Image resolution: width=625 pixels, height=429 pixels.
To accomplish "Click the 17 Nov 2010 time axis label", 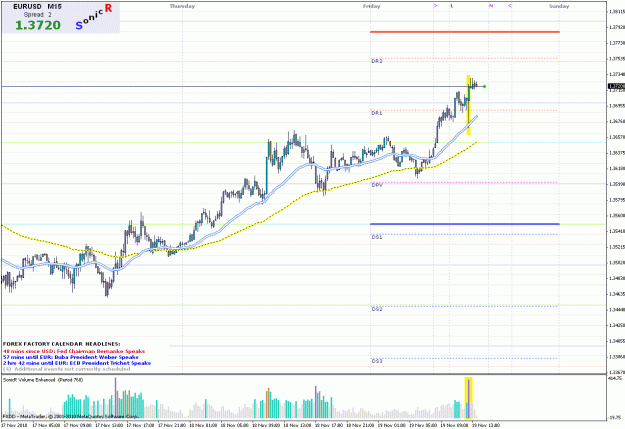I will pyautogui.click(x=14, y=425).
